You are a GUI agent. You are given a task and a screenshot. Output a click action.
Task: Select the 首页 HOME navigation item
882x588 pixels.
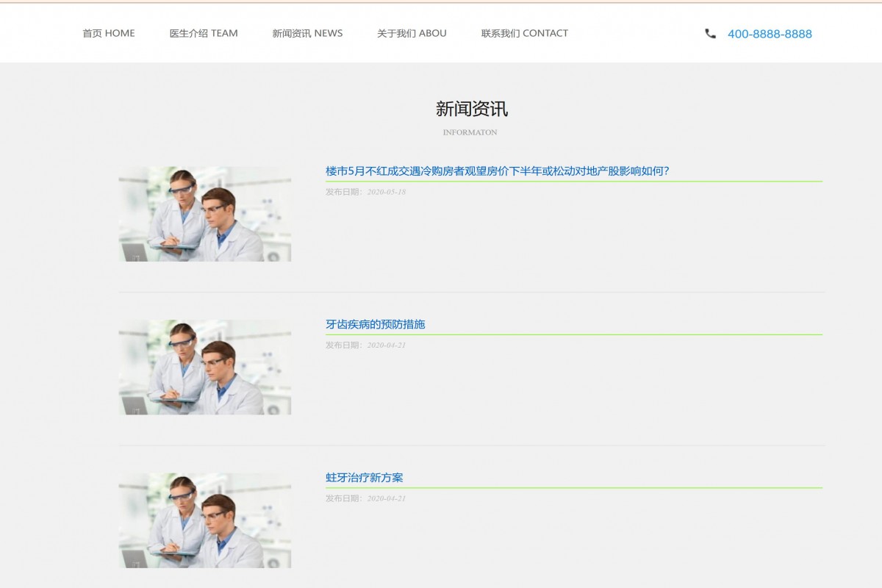point(108,33)
